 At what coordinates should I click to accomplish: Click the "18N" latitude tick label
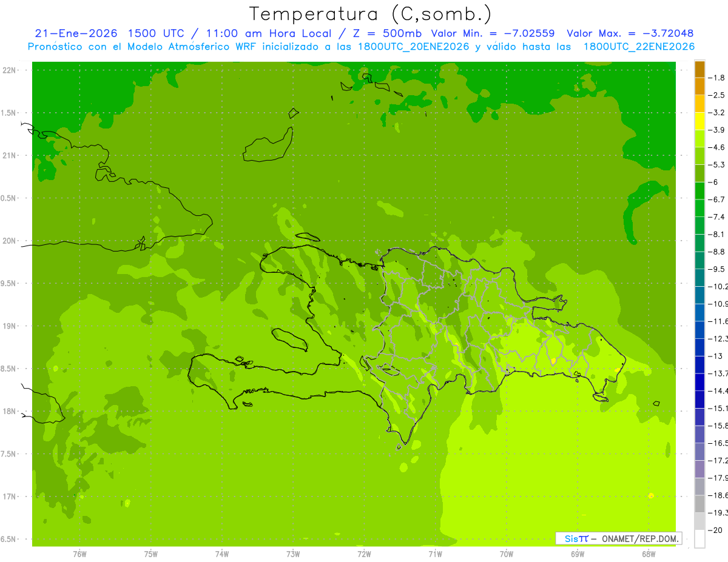point(8,411)
